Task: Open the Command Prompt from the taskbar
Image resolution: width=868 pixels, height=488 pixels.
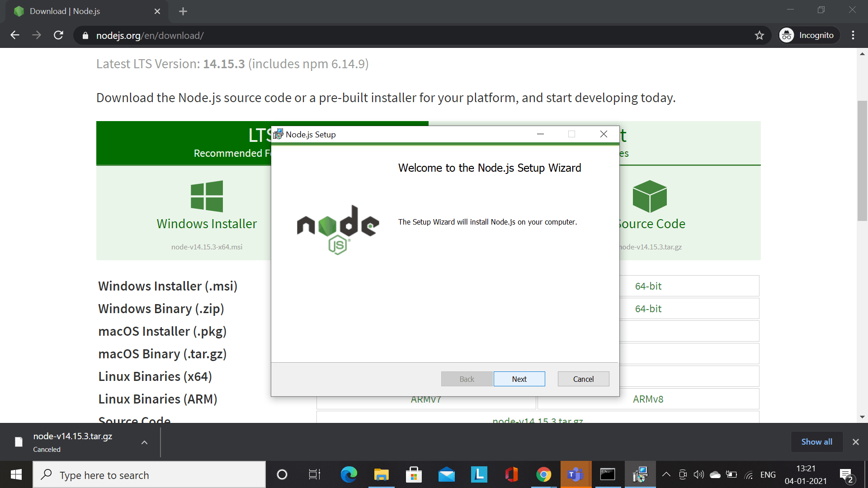Action: [608, 474]
